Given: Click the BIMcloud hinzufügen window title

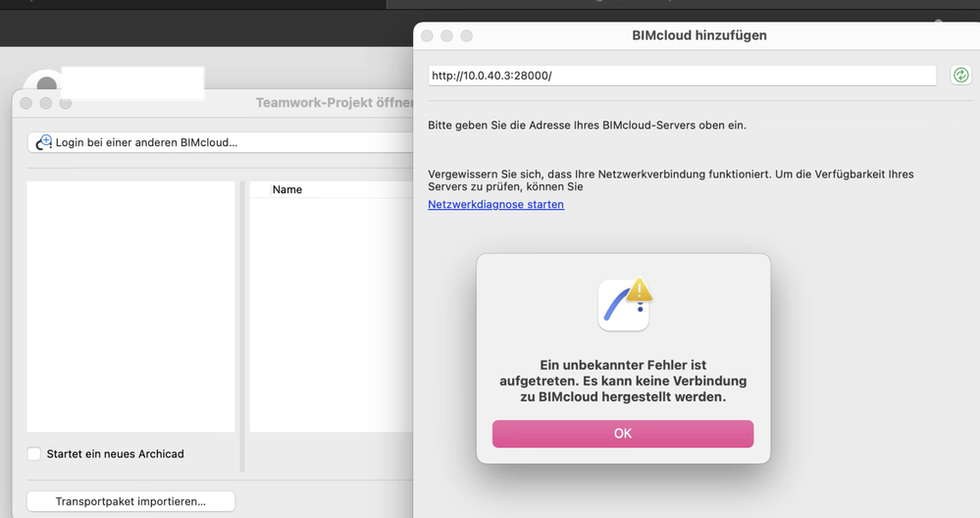Looking at the screenshot, I should point(698,35).
